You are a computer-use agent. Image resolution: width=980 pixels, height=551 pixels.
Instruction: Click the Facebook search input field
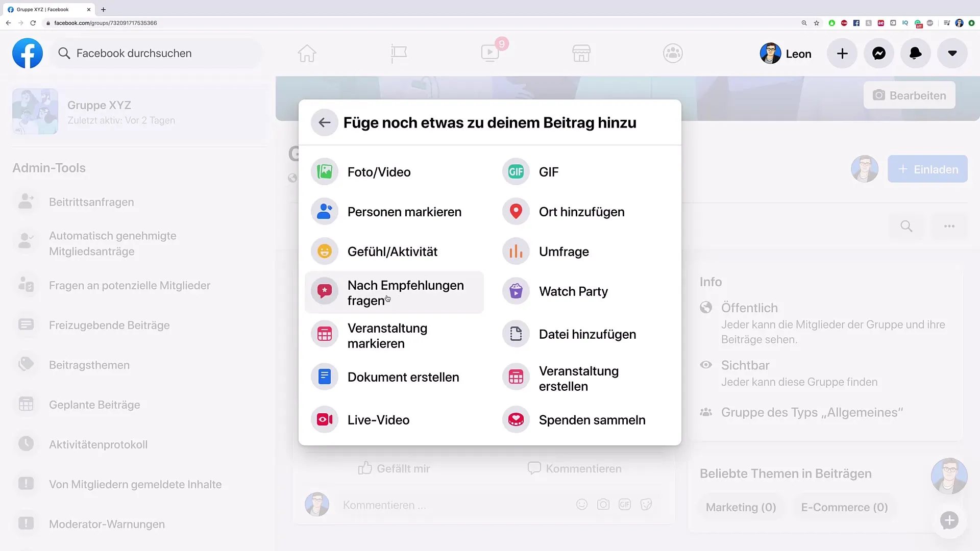pos(135,53)
